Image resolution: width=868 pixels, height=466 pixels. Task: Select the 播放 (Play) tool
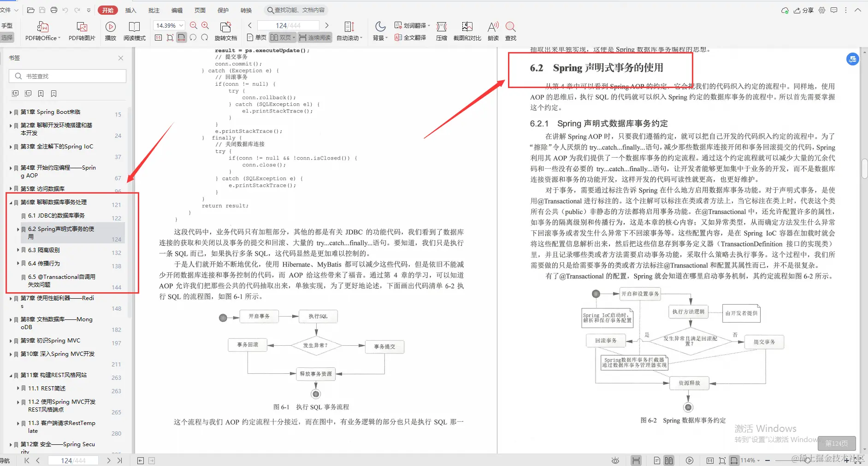point(111,31)
